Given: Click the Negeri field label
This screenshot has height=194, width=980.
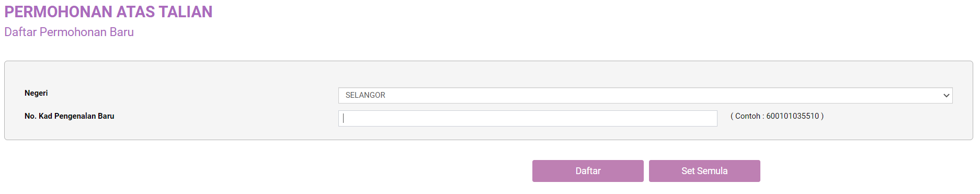Looking at the screenshot, I should coord(36,93).
